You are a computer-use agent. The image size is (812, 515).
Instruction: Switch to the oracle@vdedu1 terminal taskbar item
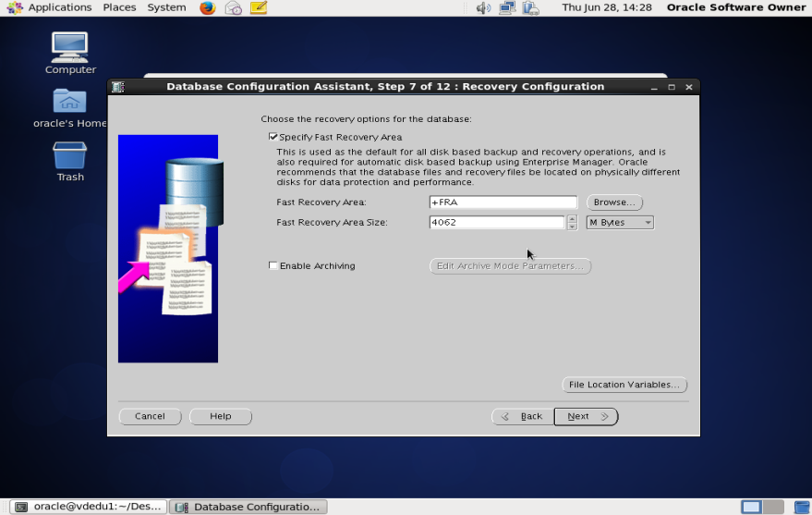(x=89, y=507)
